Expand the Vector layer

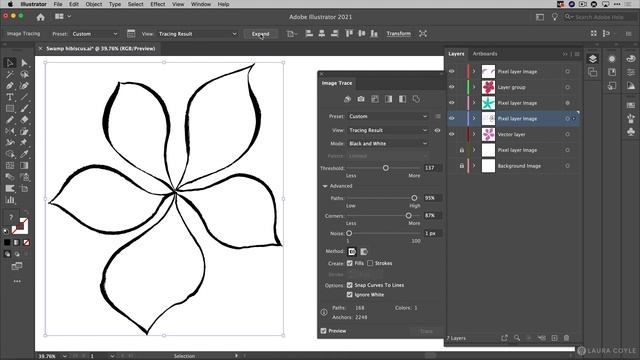coord(474,134)
